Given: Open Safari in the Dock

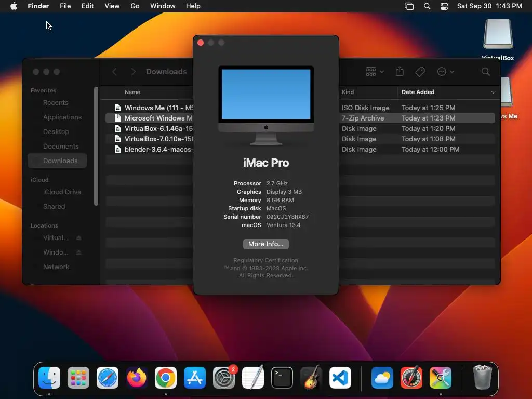Looking at the screenshot, I should point(108,378).
